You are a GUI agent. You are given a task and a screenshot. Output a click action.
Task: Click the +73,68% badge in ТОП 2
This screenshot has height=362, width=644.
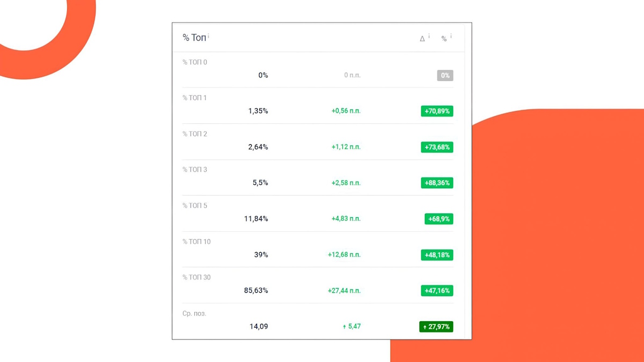(437, 147)
